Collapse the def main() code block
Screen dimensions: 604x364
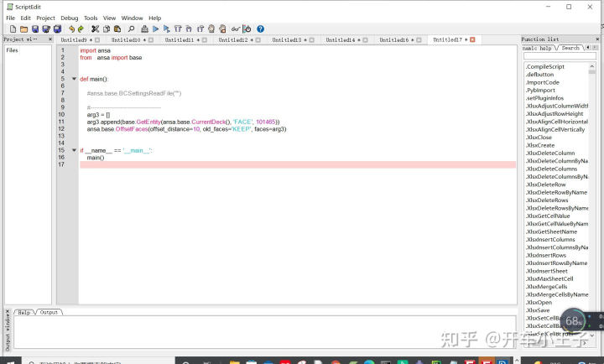74,79
